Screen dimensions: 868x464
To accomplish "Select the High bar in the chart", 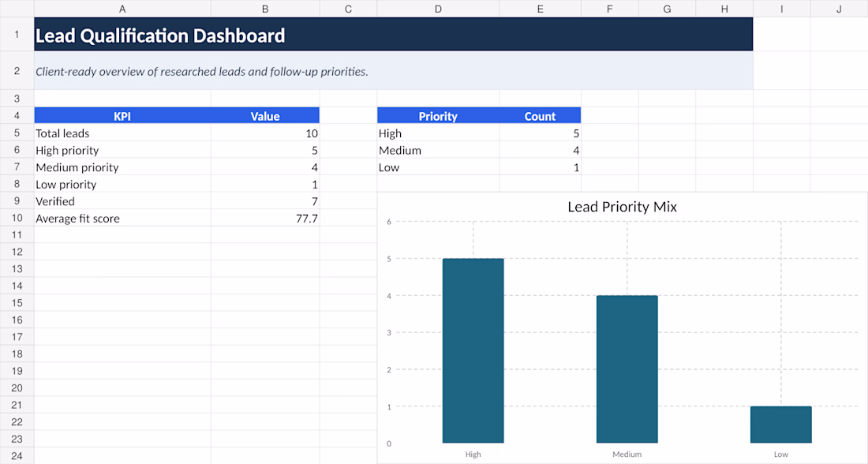I will (473, 350).
